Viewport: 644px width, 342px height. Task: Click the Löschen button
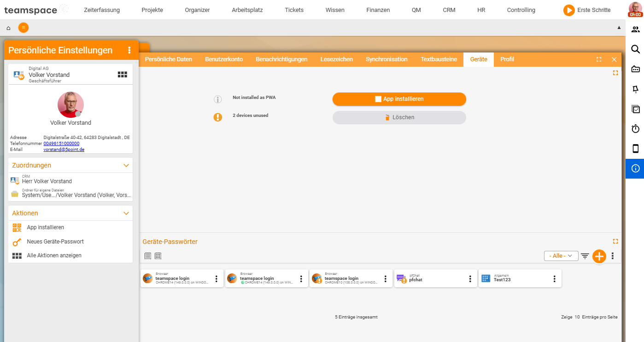[399, 117]
